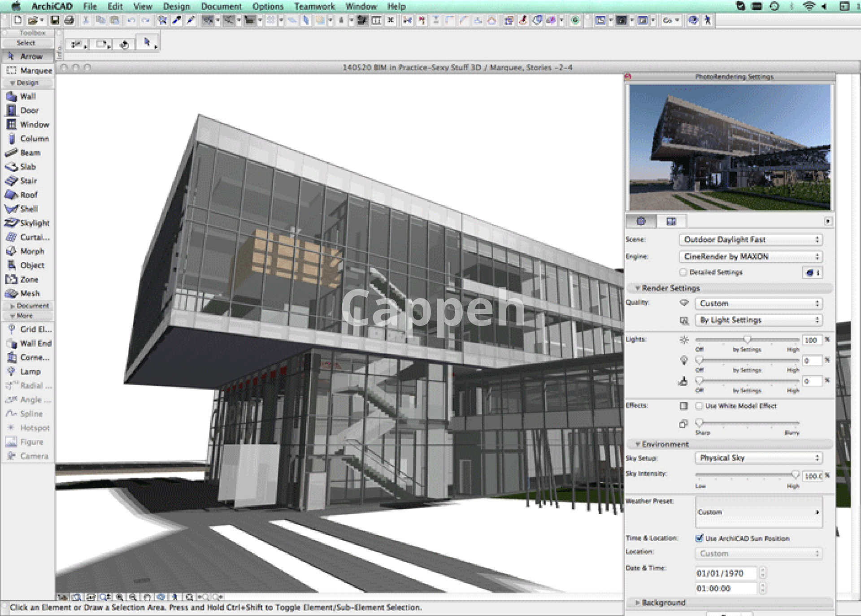Uncheck Use ArchiCAD Sun Position
Screen dimensions: 861x616
click(x=699, y=538)
